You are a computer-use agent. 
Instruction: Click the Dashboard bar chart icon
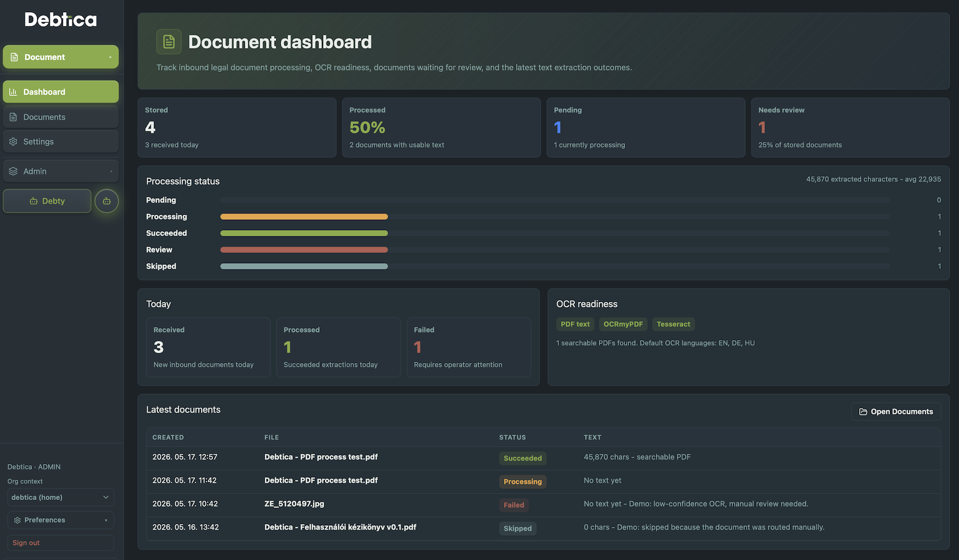coord(13,92)
